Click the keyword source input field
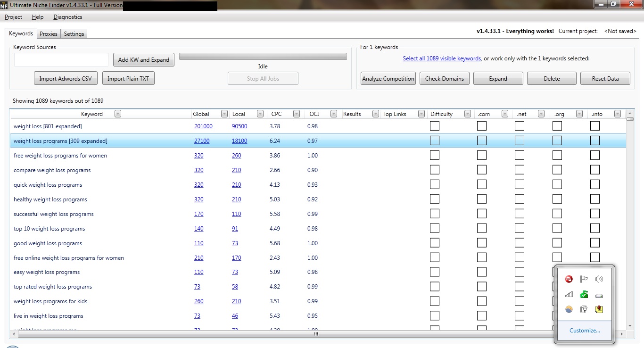Screen dimensions: 644x348 pos(61,60)
